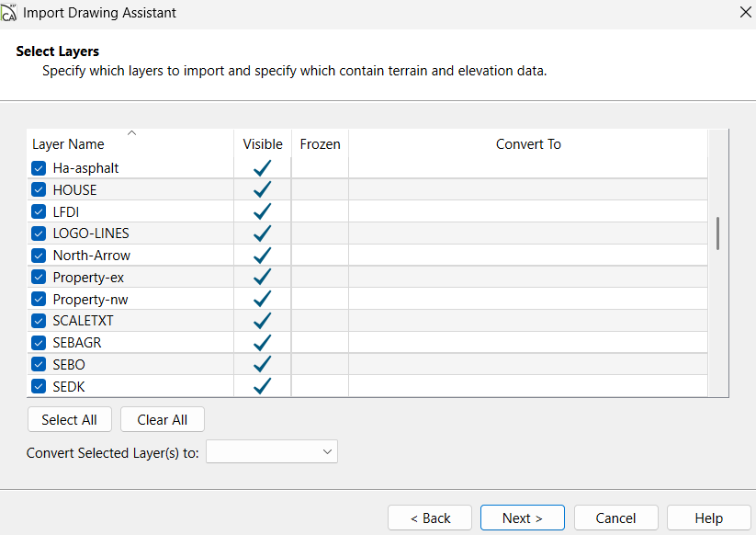
Task: Click the app icon in title bar
Action: pyautogui.click(x=9, y=13)
